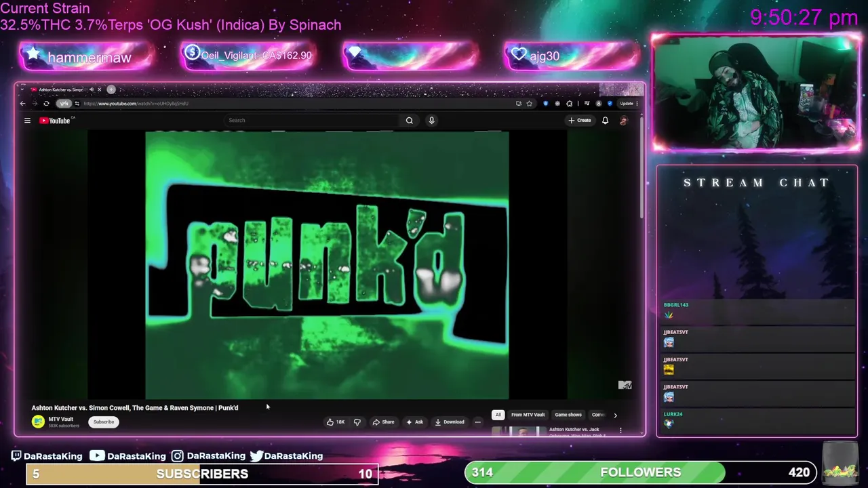
Task: Click the blue checkmark shield extension
Action: pyautogui.click(x=610, y=104)
